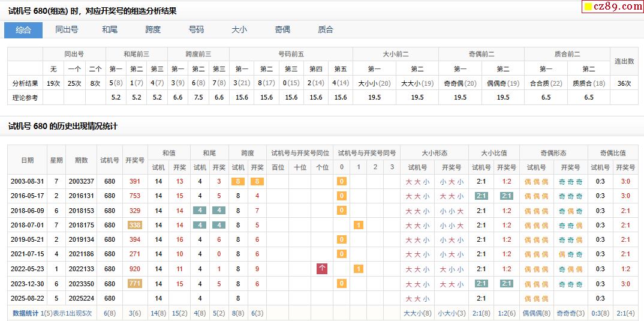Click draw number 920

(x=135, y=269)
